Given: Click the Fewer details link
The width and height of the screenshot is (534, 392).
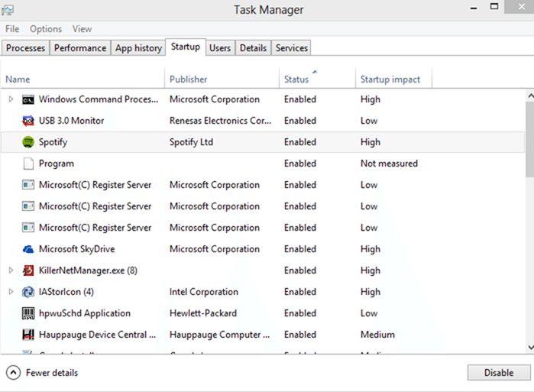Looking at the screenshot, I should click(52, 373).
